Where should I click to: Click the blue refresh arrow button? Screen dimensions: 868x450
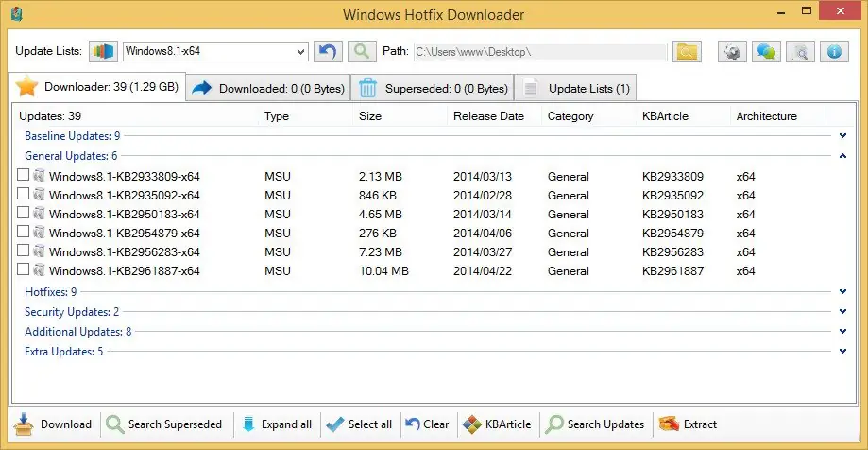click(328, 51)
